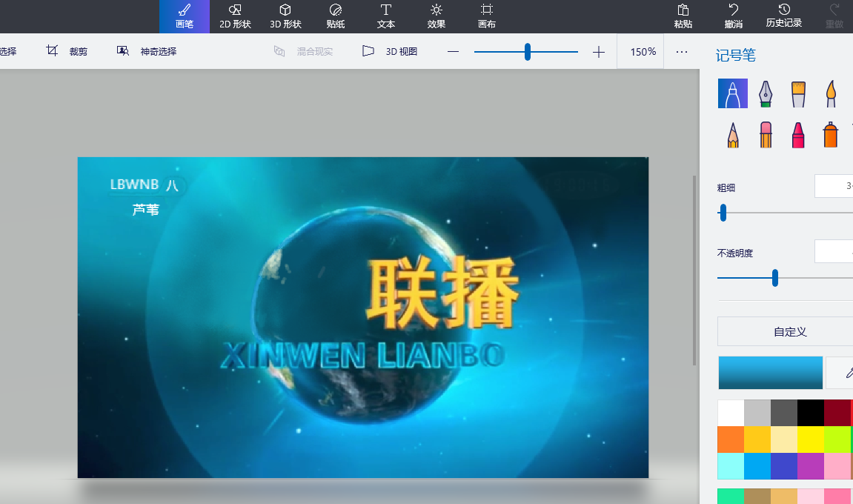The height and width of the screenshot is (504, 853).
Task: Select the Calligraphy pen brush
Action: pos(766,93)
